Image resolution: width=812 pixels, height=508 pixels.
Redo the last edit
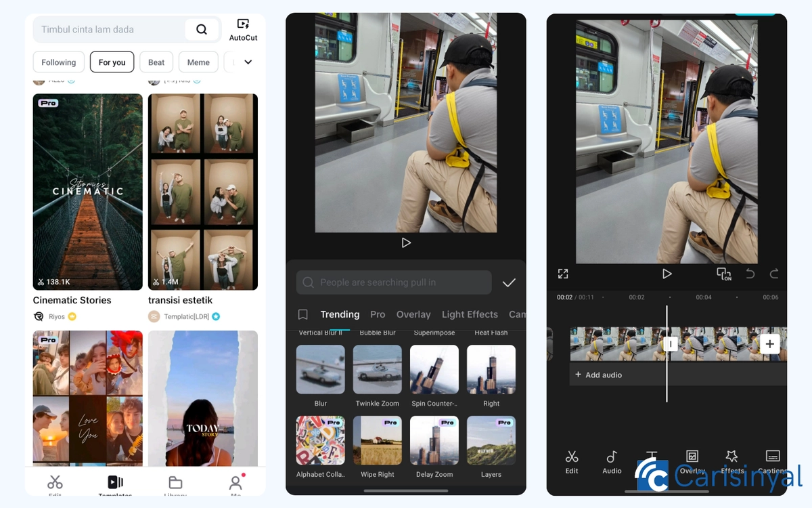[x=774, y=274]
